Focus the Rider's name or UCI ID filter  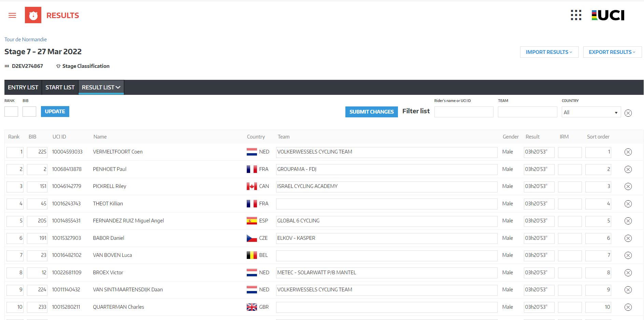click(x=464, y=112)
